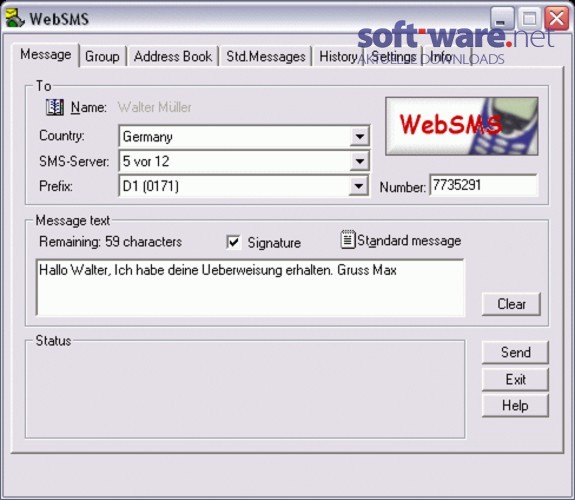Toggle the Signature checkbox
Image resolution: width=575 pixels, height=500 pixels.
click(x=234, y=242)
